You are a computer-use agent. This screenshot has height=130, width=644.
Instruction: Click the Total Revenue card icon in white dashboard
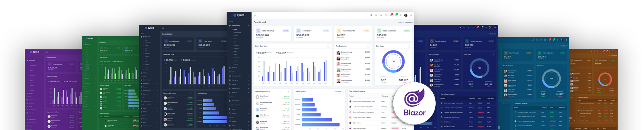tap(258, 31)
